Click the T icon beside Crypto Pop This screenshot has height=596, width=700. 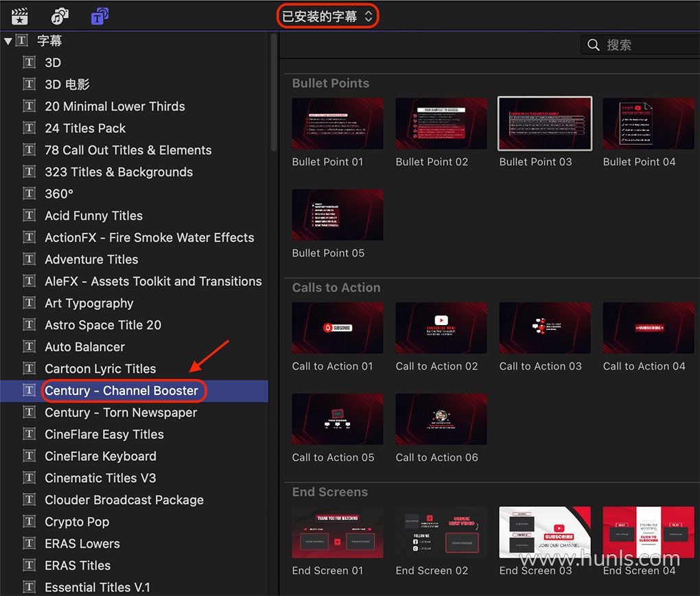point(29,521)
